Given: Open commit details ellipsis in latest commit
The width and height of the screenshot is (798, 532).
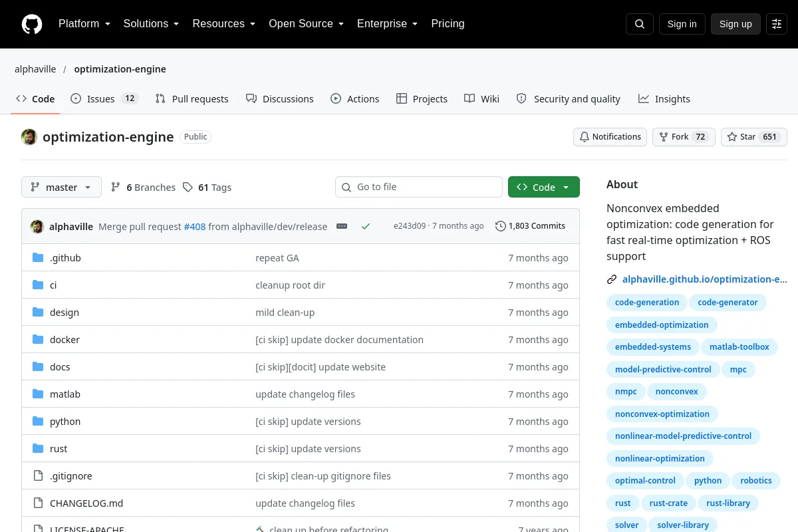Looking at the screenshot, I should [342, 226].
